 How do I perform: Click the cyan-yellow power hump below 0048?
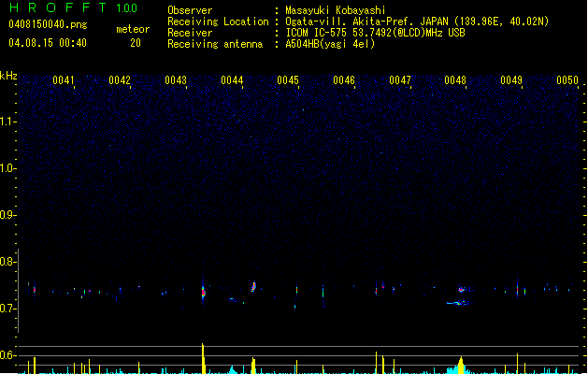tap(460, 367)
